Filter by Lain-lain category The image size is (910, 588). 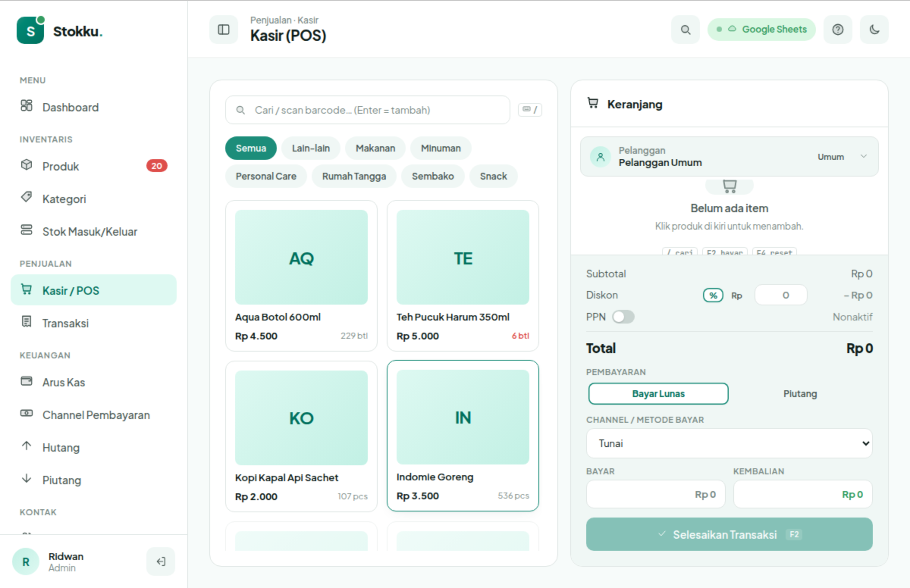point(311,148)
